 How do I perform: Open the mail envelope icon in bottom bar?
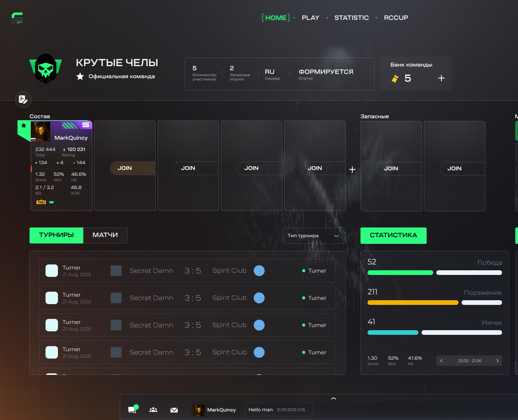point(174,410)
